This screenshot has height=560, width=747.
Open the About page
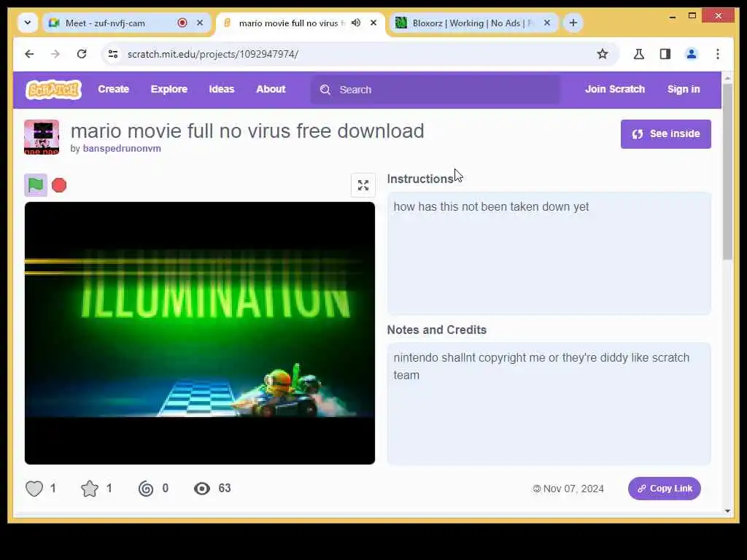271,89
